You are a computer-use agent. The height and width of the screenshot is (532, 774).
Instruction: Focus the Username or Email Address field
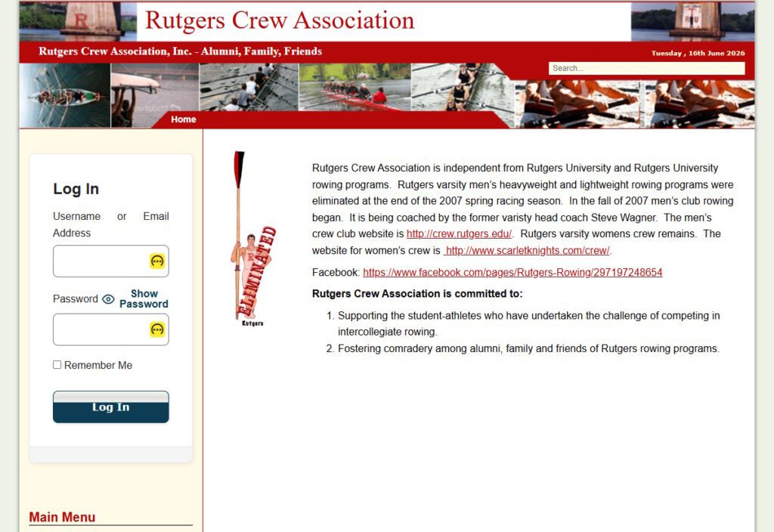pos(110,261)
